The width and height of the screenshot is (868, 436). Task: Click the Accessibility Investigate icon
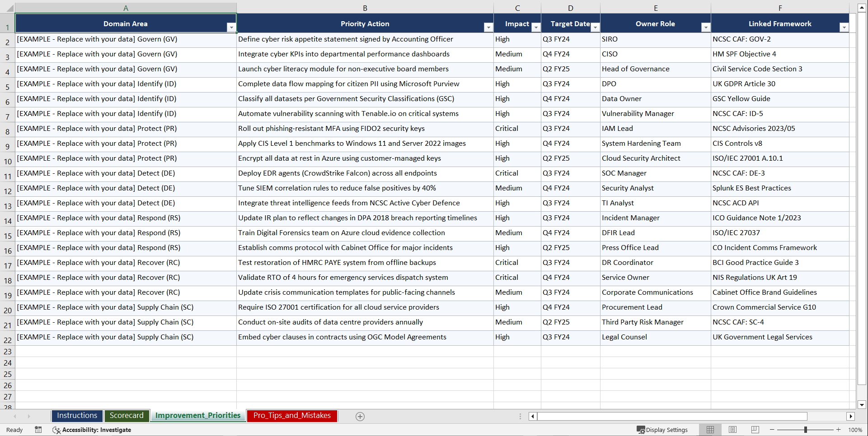click(56, 430)
